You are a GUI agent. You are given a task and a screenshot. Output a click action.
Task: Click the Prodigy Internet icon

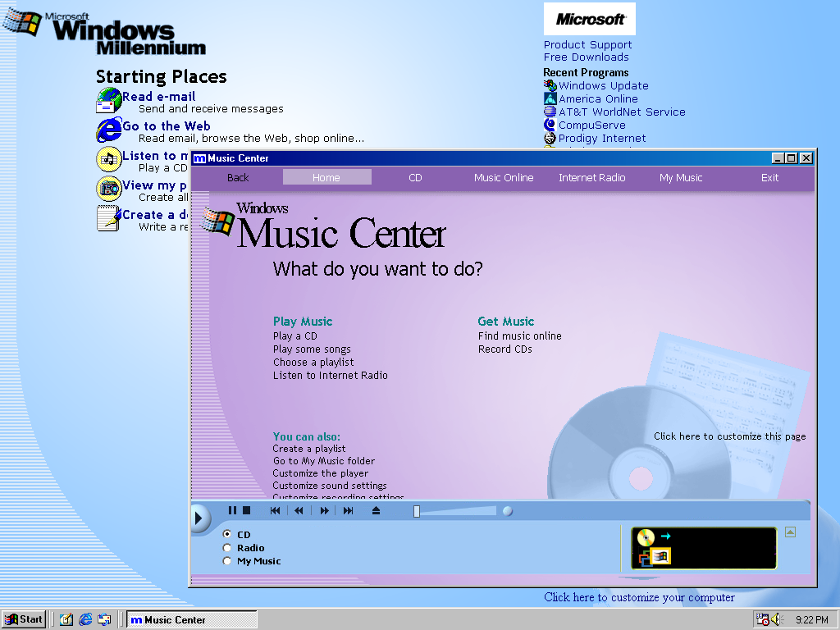550,138
